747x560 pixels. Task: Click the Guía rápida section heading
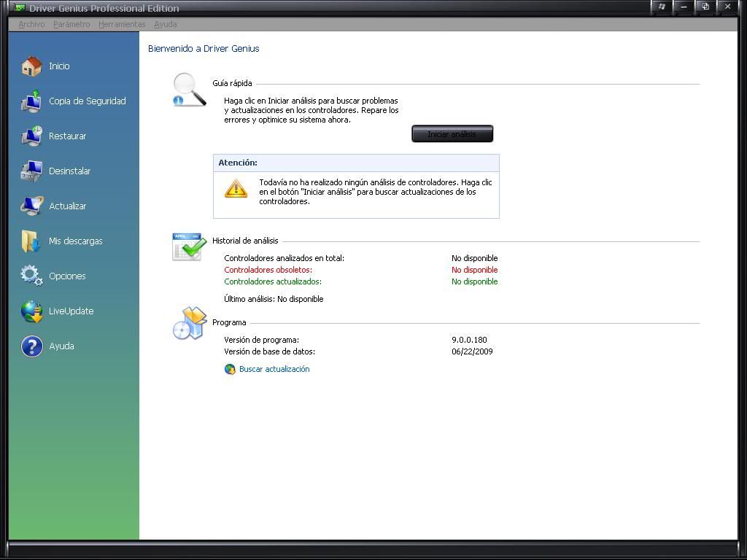click(232, 83)
